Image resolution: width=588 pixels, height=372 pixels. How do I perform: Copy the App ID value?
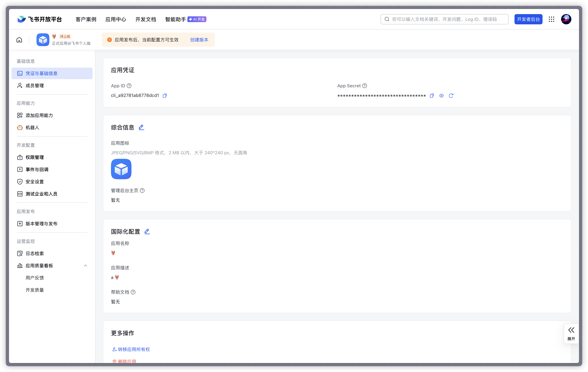165,95
